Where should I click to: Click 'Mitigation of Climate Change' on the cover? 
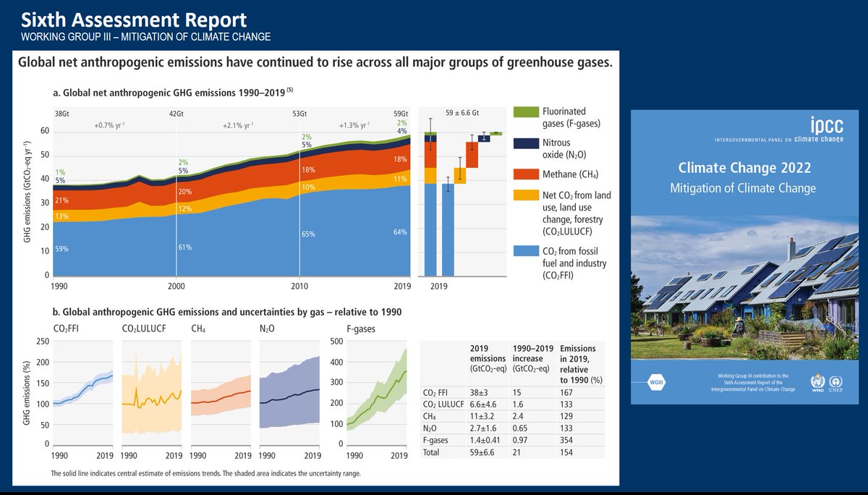[744, 188]
